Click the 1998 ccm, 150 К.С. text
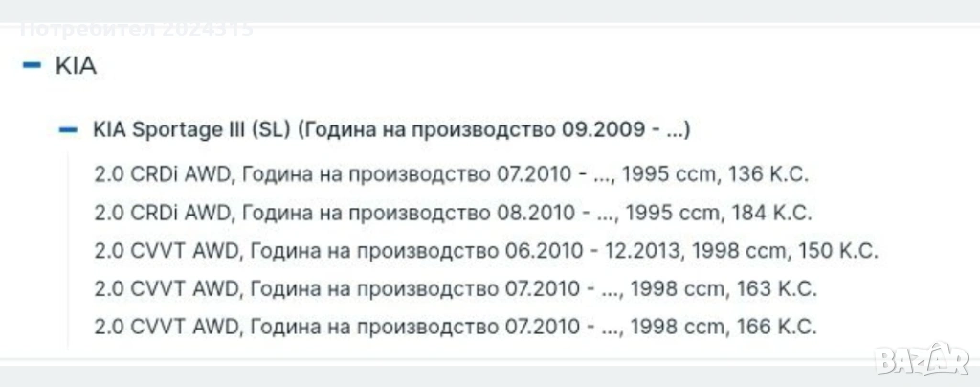This screenshot has width=980, height=387. 786,251
